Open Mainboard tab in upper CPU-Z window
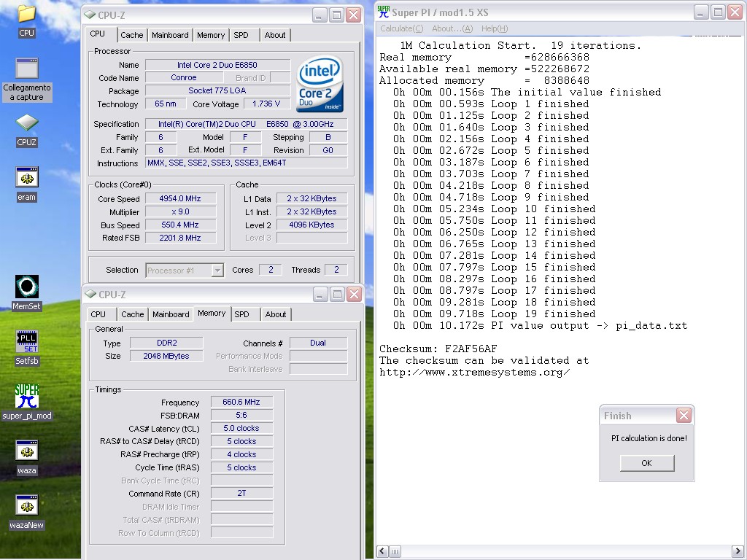 click(170, 35)
